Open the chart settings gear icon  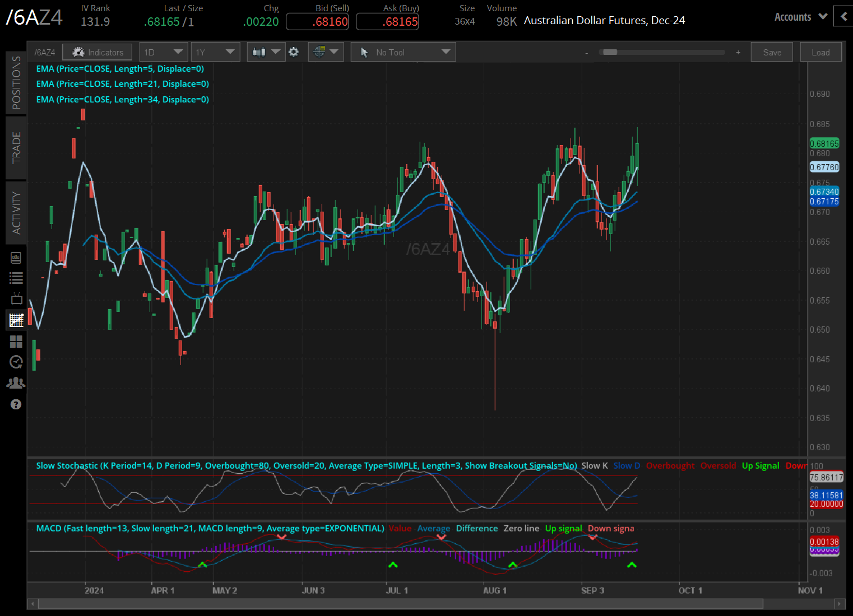click(x=294, y=52)
